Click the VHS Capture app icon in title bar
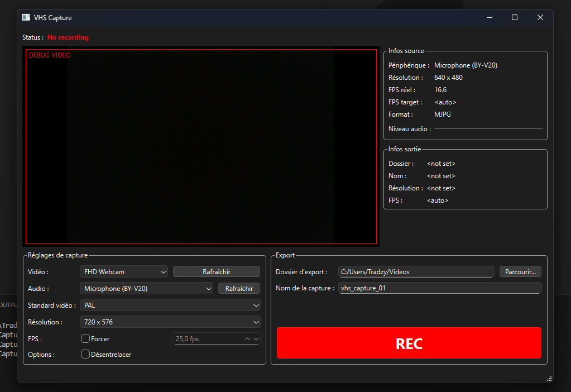The height and width of the screenshot is (392, 571). (26, 17)
